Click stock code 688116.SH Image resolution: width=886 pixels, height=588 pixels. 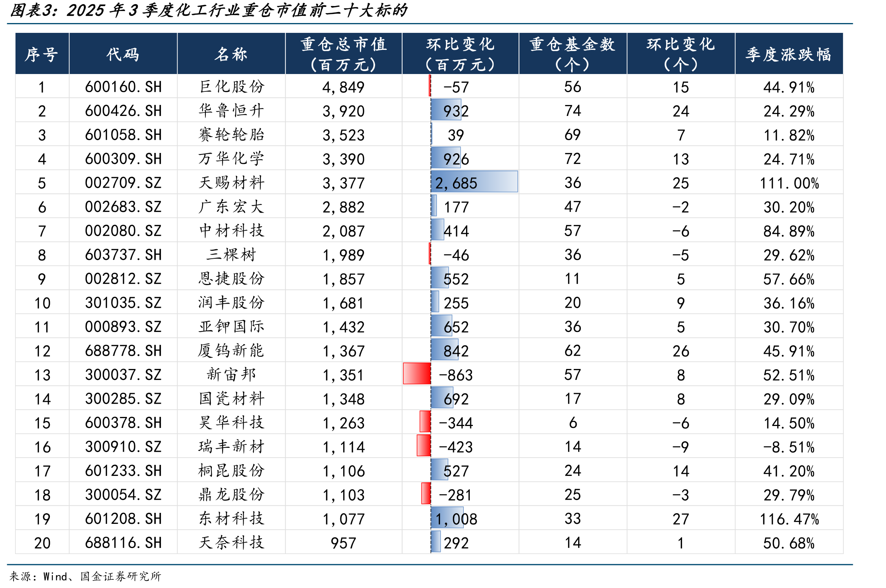point(123,543)
